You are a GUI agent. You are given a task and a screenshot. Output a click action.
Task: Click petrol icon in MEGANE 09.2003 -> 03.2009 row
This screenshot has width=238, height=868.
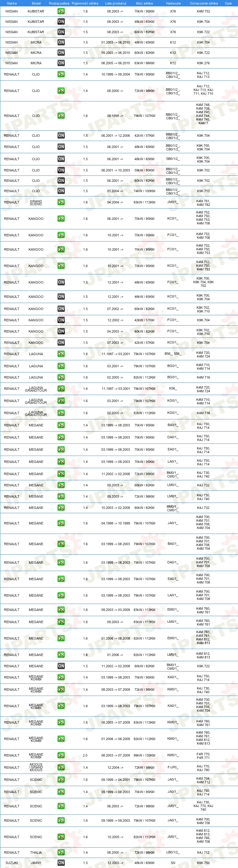point(61,609)
